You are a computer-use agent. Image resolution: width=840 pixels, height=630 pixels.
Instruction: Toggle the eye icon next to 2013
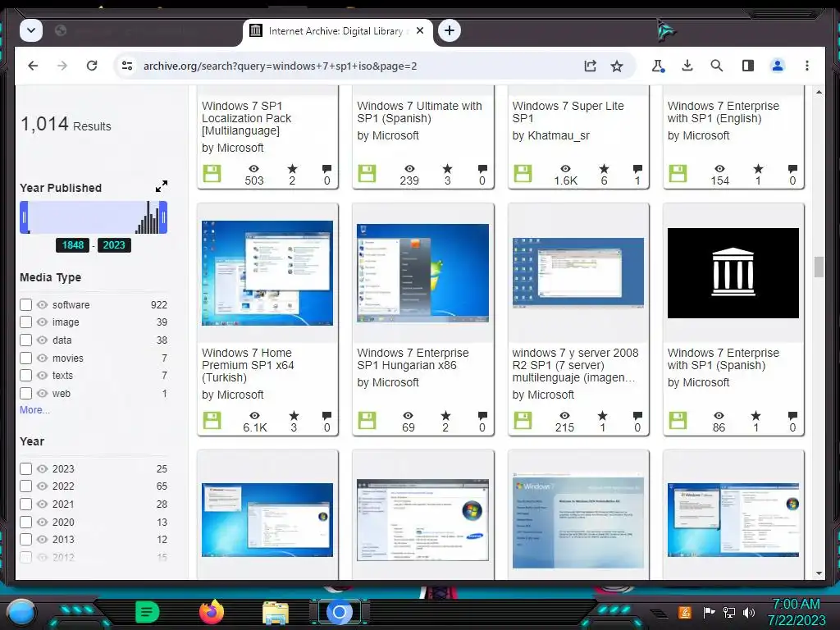[43, 540]
